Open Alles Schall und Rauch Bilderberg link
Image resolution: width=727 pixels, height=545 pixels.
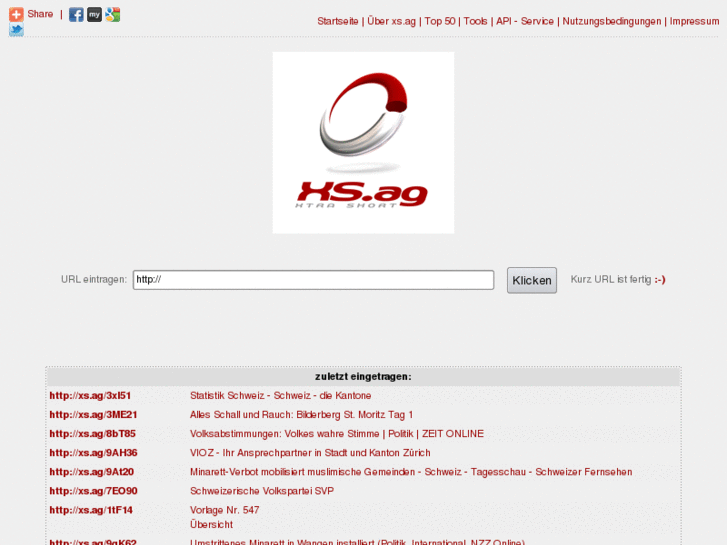301,415
